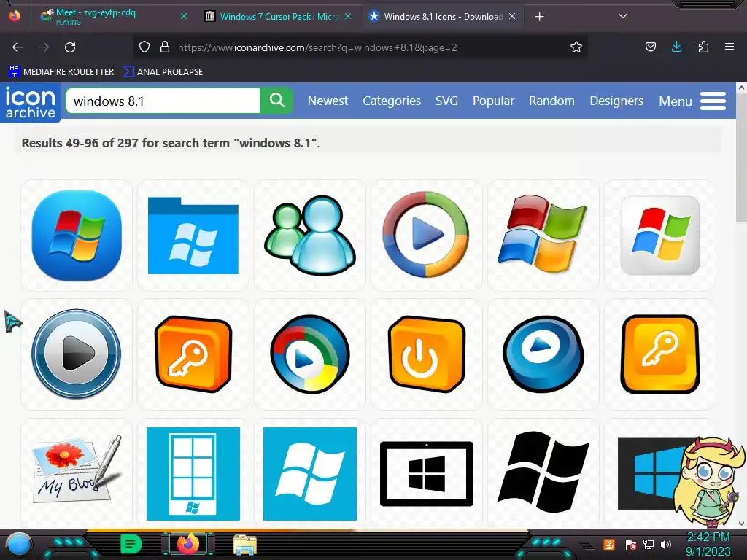Open the multicolor ring media player icon
The image size is (747, 560).
(426, 236)
